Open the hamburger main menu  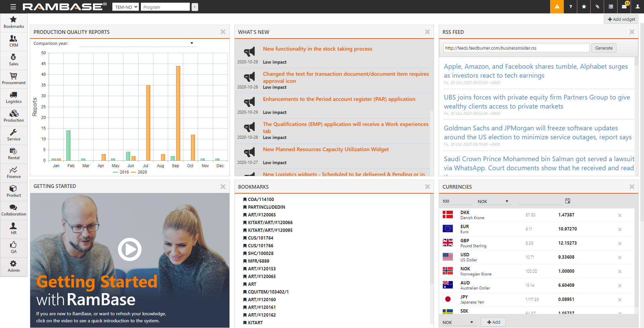[13, 7]
